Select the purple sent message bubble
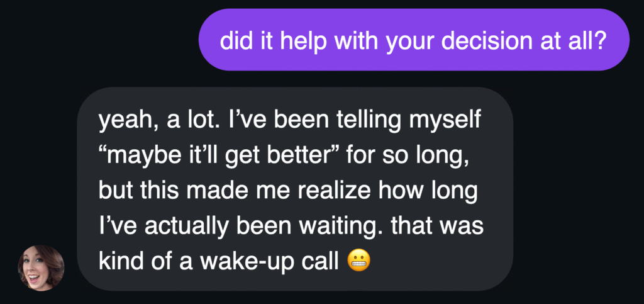Screen dimensions: 644x304 pyautogui.click(x=414, y=40)
